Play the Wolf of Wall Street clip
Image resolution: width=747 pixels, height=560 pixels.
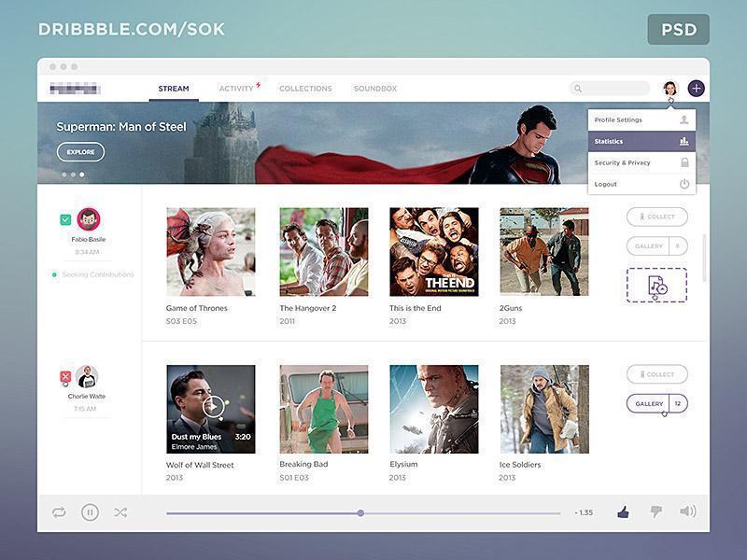point(212,406)
